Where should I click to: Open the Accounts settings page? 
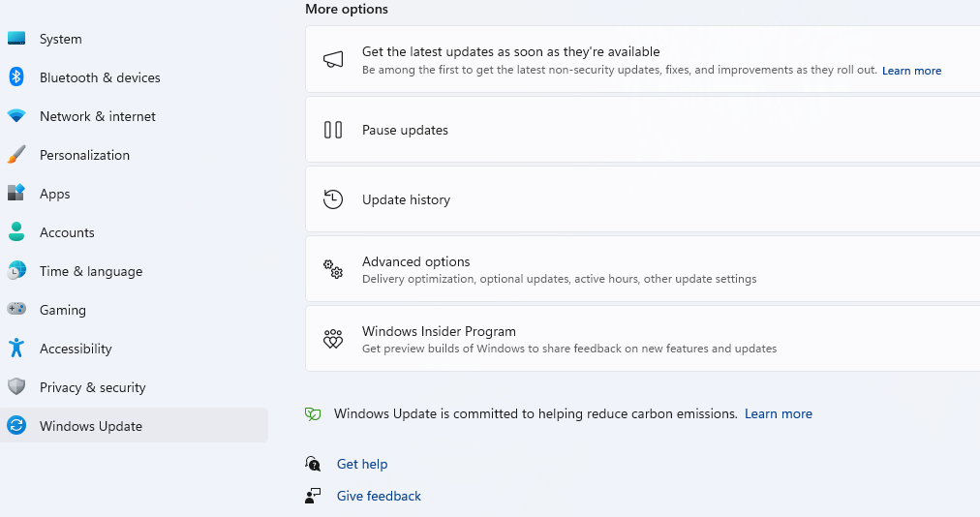tap(67, 232)
